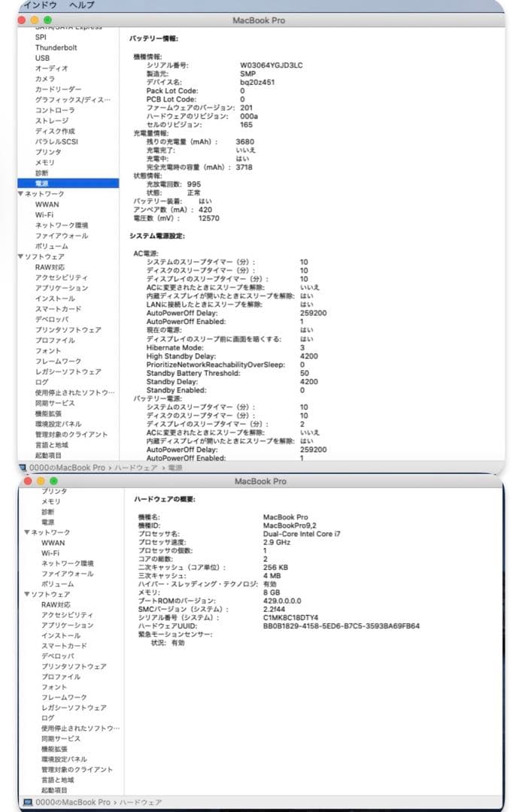
Task: Select 言語と地域 in hardware overview window
Action: (57, 780)
